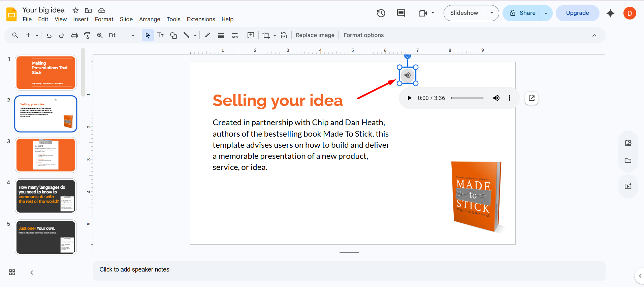The width and height of the screenshot is (644, 287).
Task: Print the presentation
Action: (x=74, y=35)
